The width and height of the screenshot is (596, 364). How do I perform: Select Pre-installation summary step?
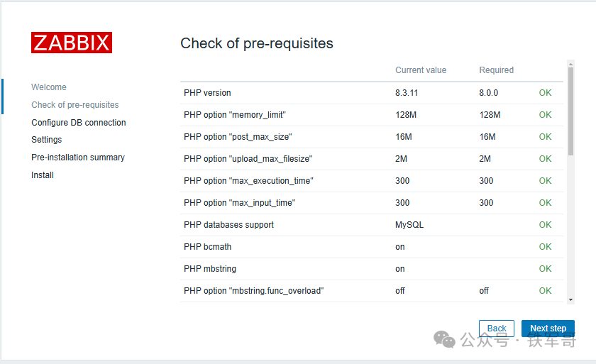tap(78, 158)
